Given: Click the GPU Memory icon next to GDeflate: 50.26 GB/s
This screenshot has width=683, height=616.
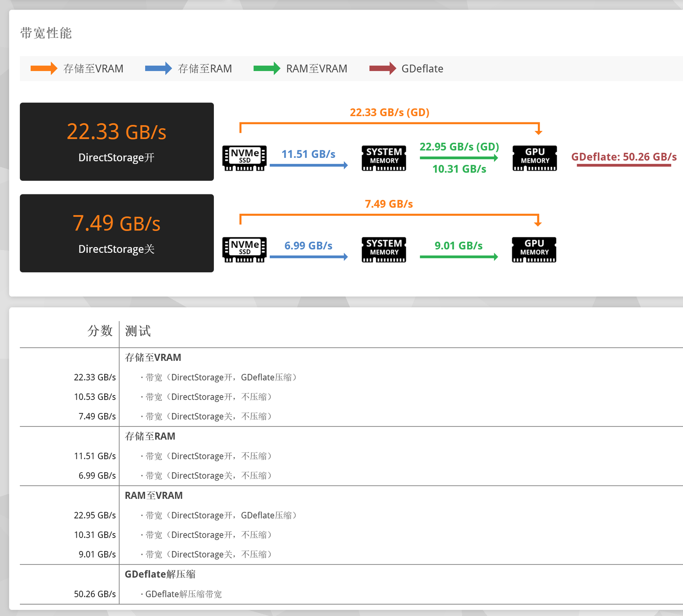Looking at the screenshot, I should (535, 158).
